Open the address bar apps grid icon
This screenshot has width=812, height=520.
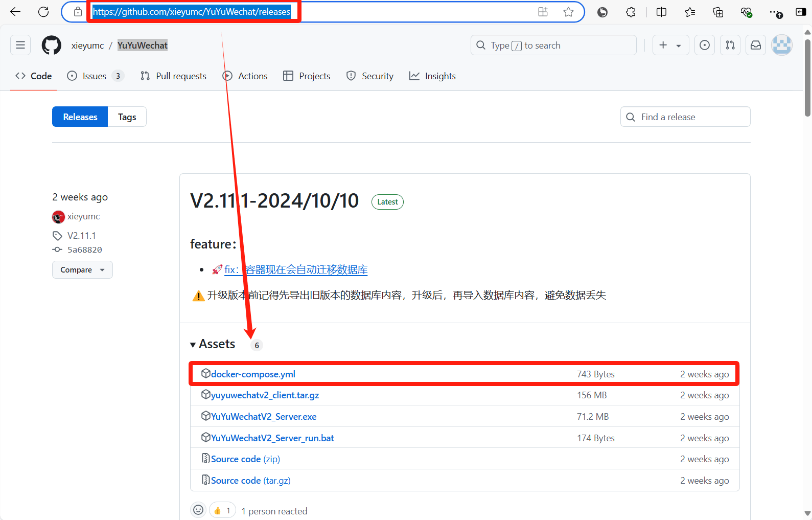(543, 12)
